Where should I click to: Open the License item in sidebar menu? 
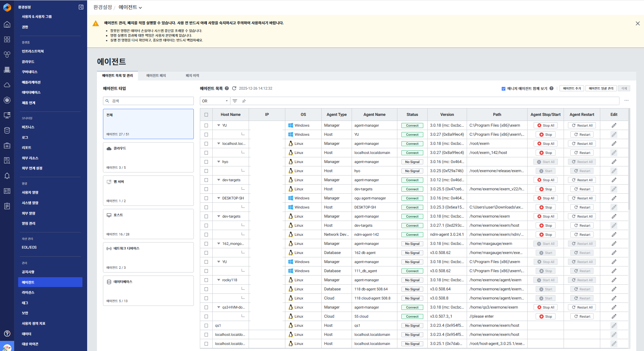(x=28, y=292)
